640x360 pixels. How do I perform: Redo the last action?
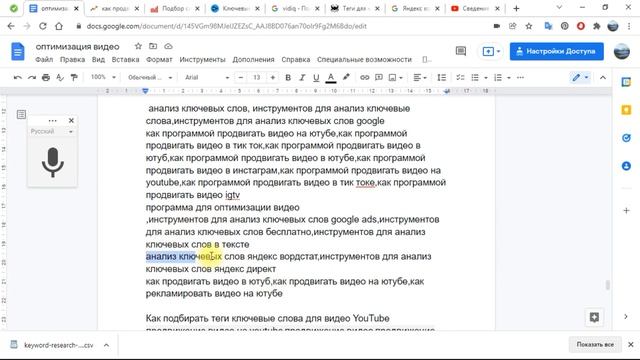[x=32, y=78]
